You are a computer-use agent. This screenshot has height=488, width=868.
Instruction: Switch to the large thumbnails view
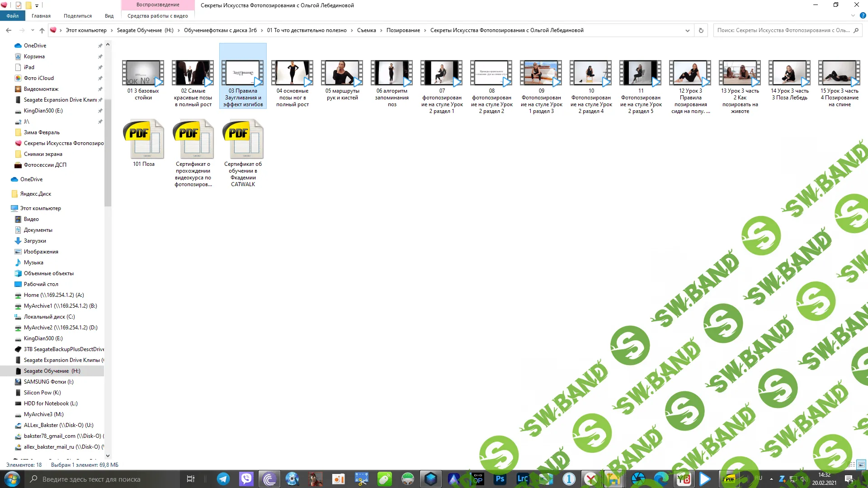[861, 465]
